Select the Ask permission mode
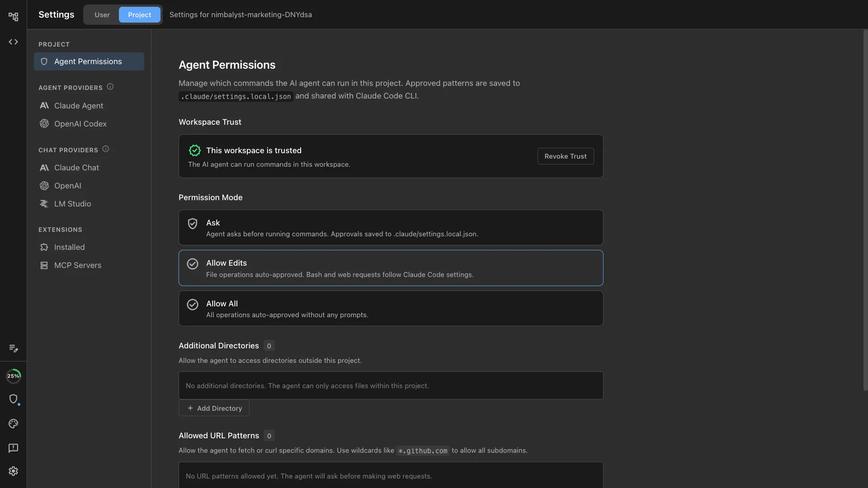 pyautogui.click(x=391, y=227)
